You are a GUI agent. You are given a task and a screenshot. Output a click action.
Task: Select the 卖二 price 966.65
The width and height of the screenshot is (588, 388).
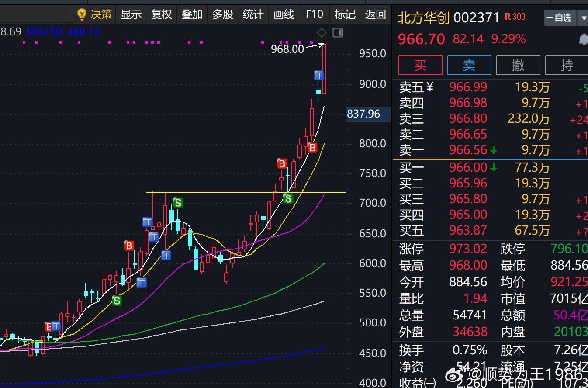[x=468, y=134]
